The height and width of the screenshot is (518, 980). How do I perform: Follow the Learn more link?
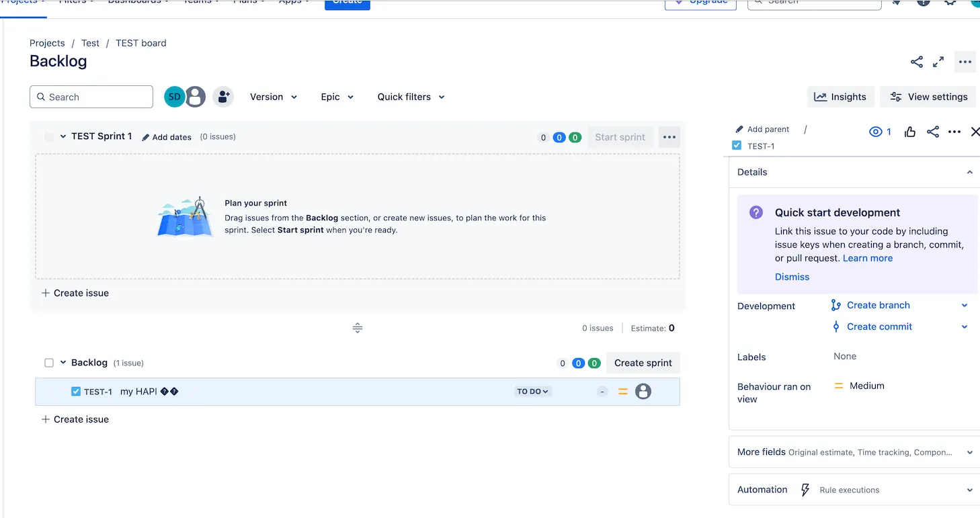pyautogui.click(x=868, y=258)
